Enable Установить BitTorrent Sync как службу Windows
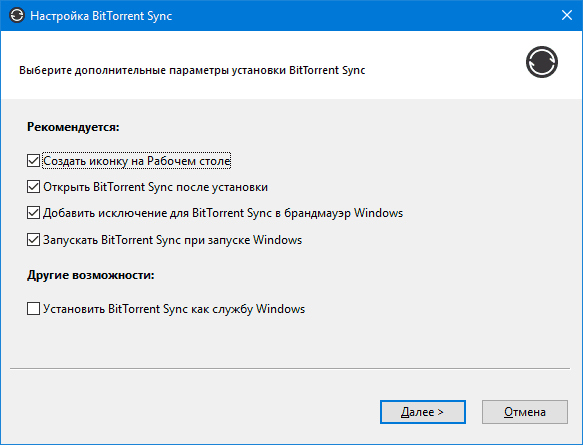This screenshot has height=445, width=583. (33, 309)
